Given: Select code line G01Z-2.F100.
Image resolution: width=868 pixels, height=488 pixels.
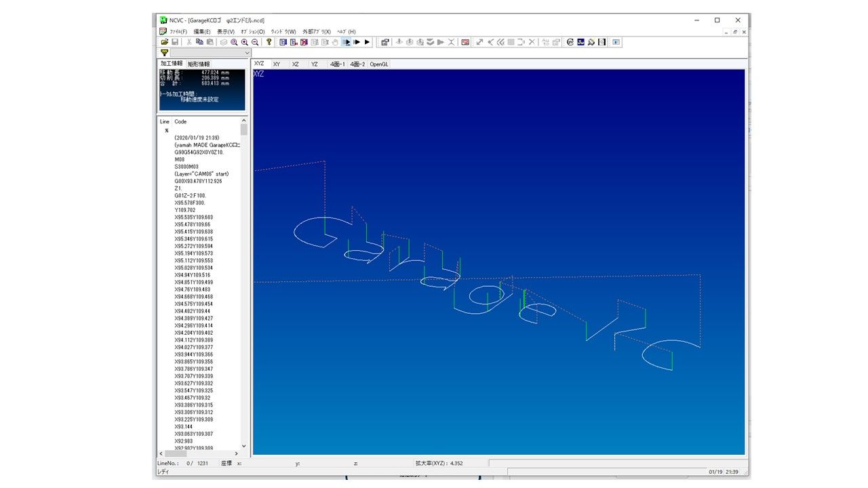Looking at the screenshot, I should [190, 195].
